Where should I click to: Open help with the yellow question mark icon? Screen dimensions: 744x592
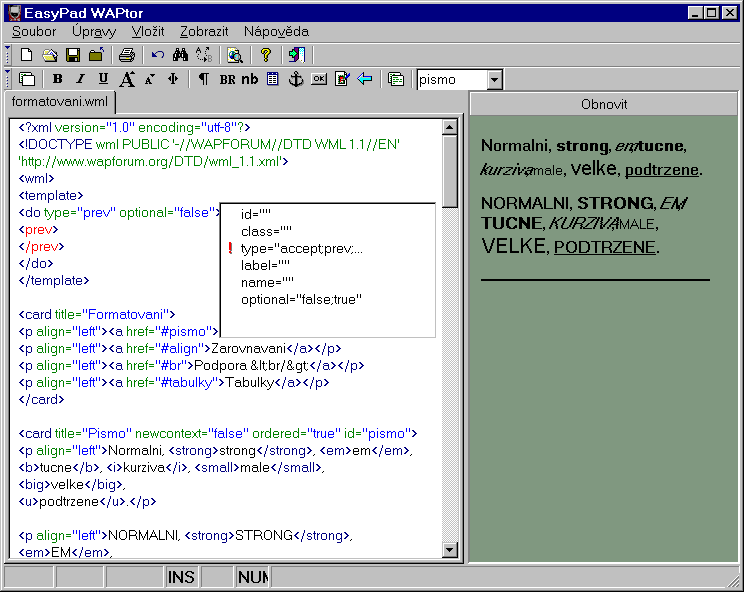coord(266,55)
